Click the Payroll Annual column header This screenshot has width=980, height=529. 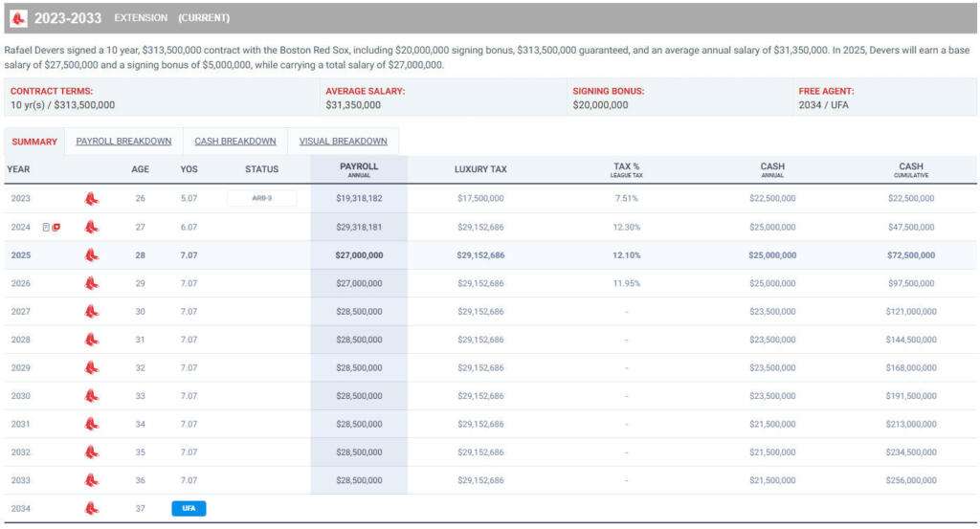click(359, 169)
